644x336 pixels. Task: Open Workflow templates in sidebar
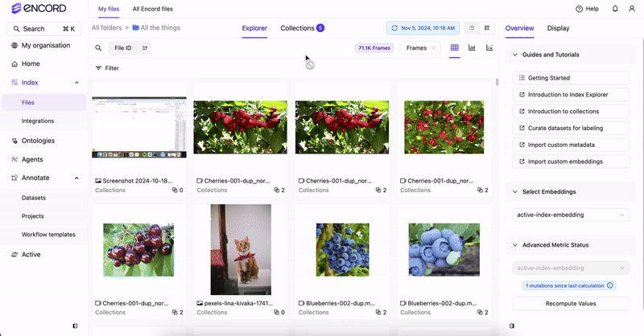click(48, 235)
